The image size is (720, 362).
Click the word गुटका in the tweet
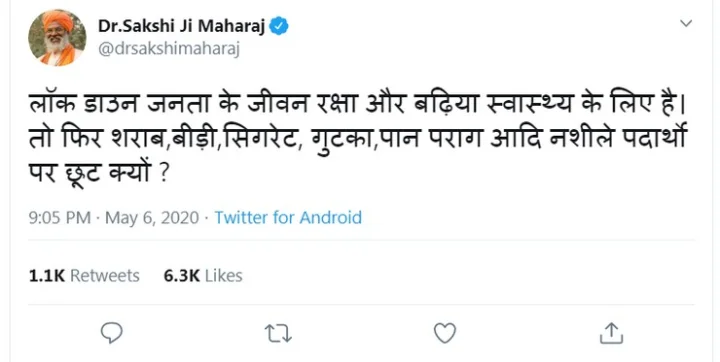pos(338,138)
